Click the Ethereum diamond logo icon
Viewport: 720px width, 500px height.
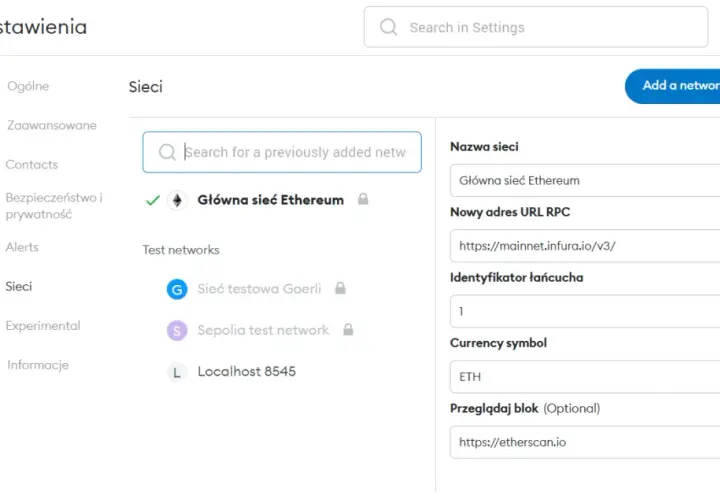[x=177, y=200]
